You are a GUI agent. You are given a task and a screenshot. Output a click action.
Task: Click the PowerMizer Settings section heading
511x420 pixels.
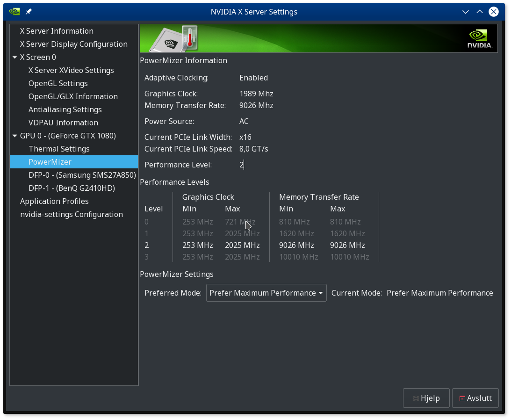177,274
